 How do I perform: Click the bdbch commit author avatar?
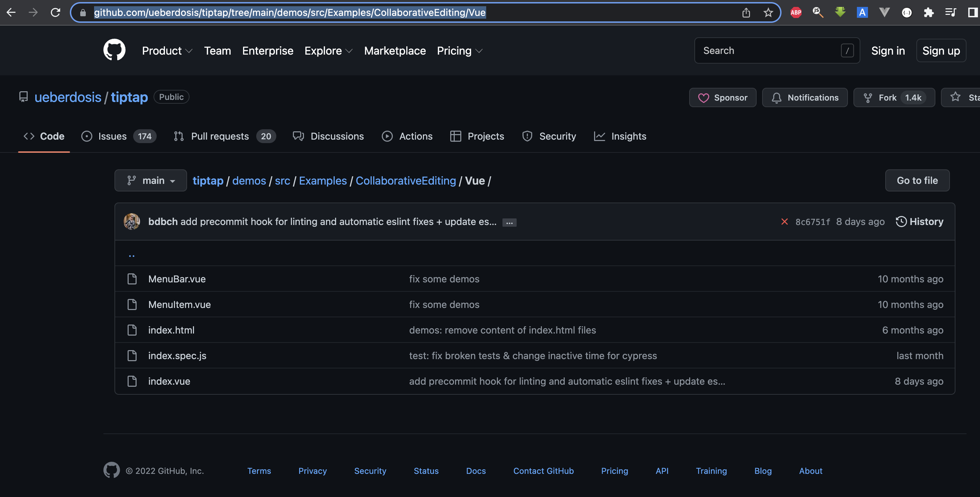[132, 221]
